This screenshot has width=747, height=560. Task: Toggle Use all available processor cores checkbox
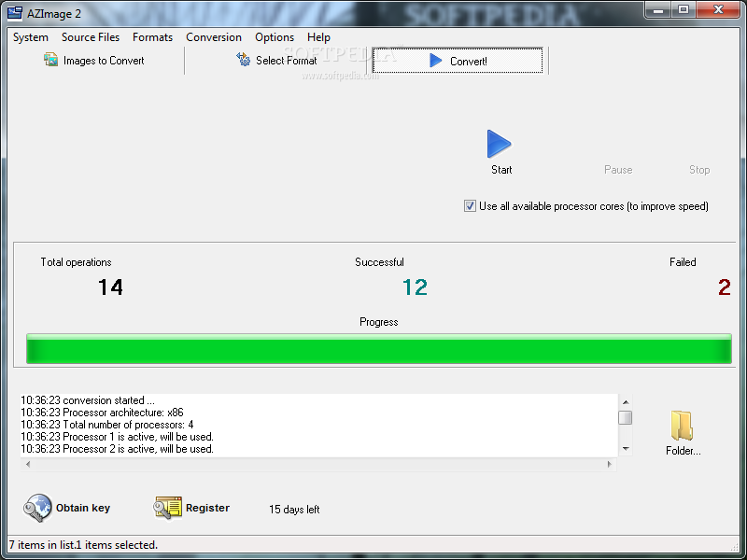point(470,205)
